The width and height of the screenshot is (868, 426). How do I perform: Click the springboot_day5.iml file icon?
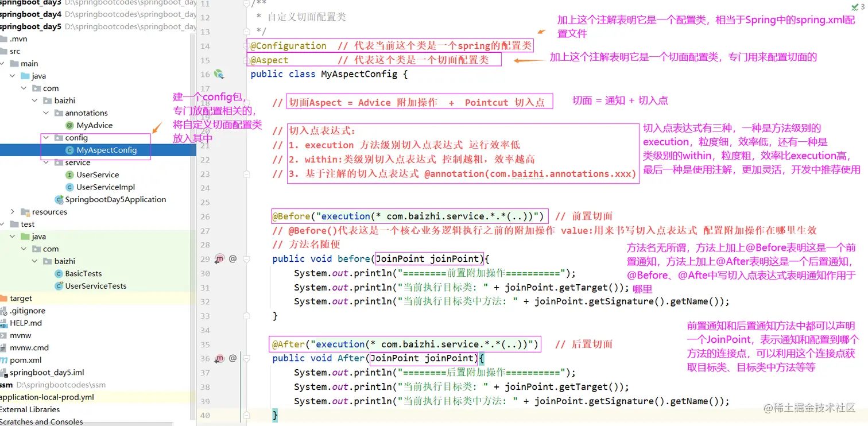[3, 372]
